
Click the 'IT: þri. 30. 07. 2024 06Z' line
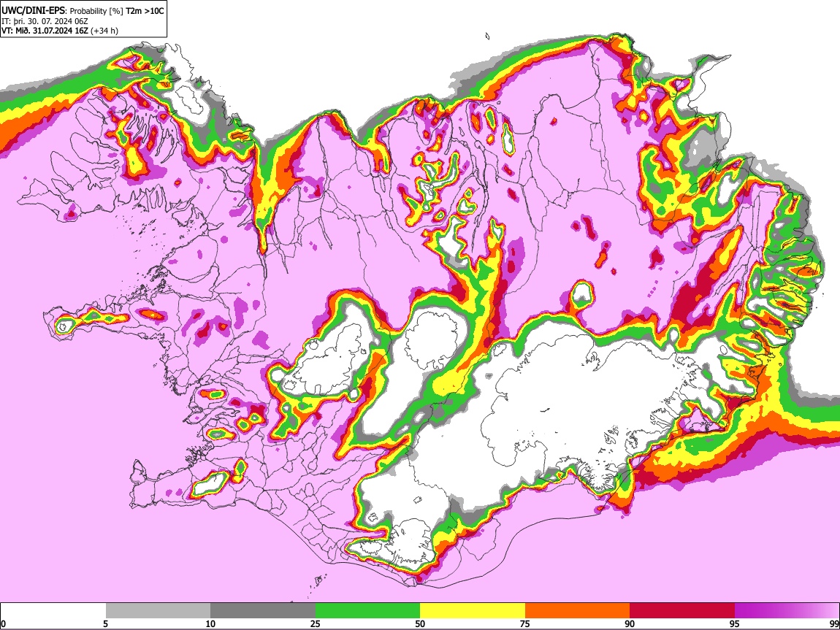(45, 21)
